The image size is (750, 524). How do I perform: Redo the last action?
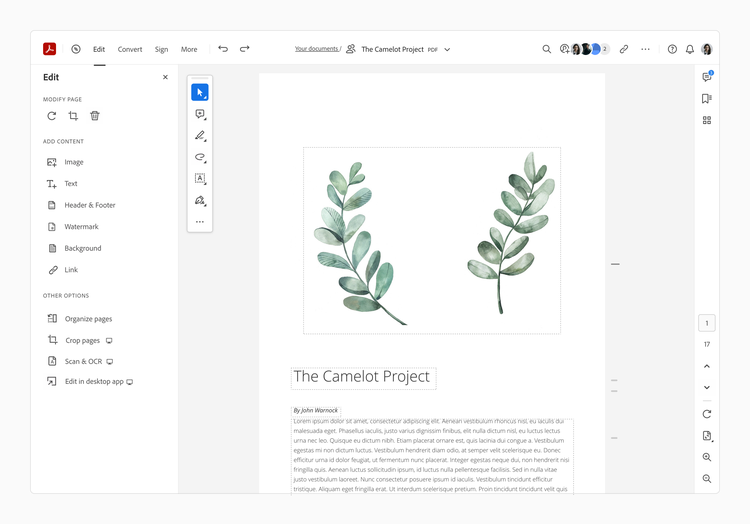pos(244,49)
